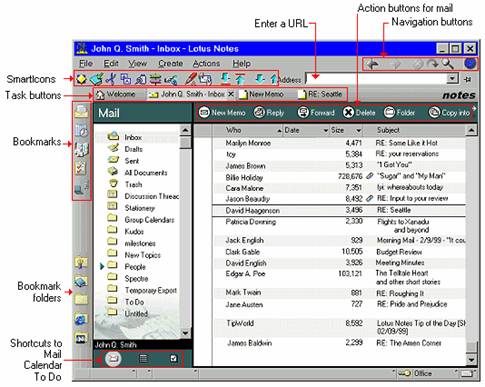This screenshot has width=485, height=387.
Task: Click the Forward mail action icon
Action: tap(303, 113)
